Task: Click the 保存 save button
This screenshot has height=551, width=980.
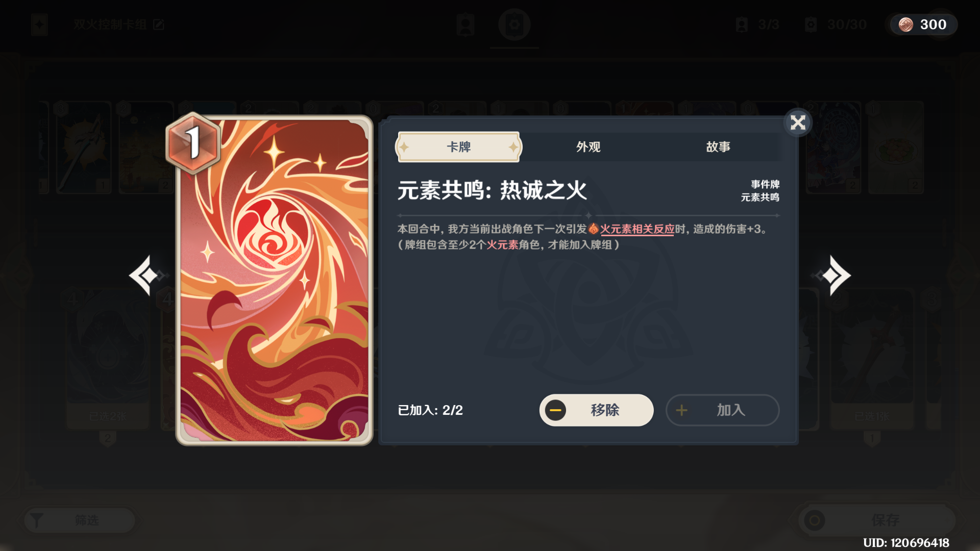Action: (x=877, y=520)
